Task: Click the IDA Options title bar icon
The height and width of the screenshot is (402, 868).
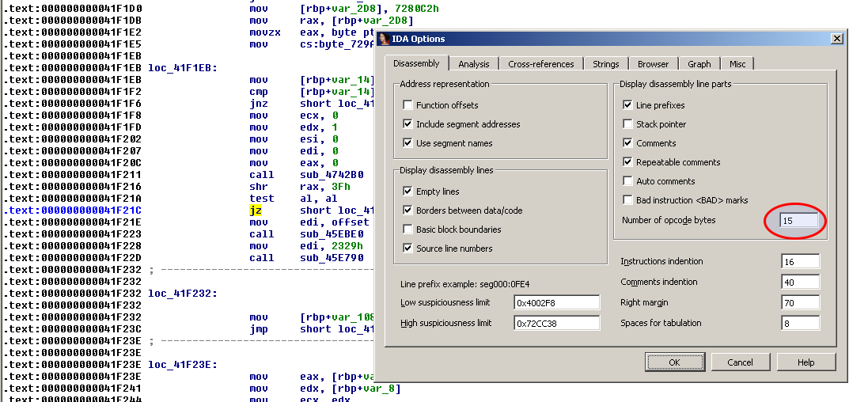Action: (385, 39)
